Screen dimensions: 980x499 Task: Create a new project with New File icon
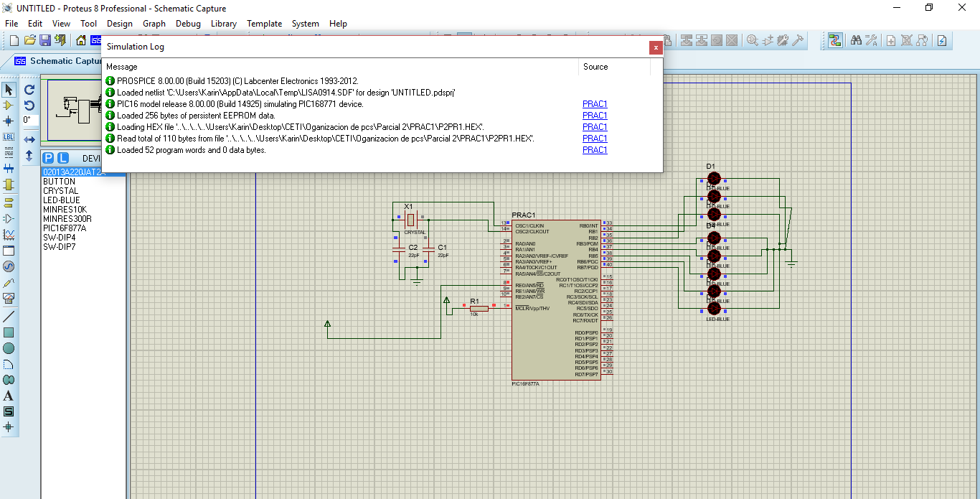pos(13,40)
